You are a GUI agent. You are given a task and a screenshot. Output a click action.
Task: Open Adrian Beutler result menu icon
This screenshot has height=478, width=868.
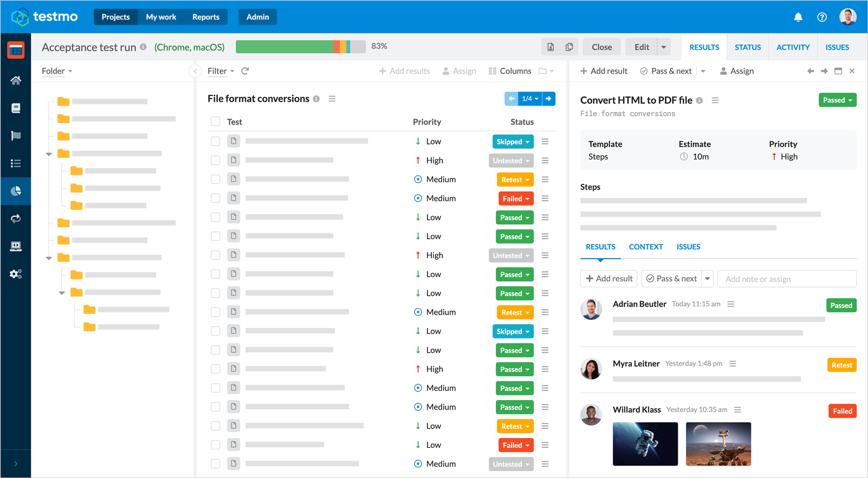(x=731, y=304)
